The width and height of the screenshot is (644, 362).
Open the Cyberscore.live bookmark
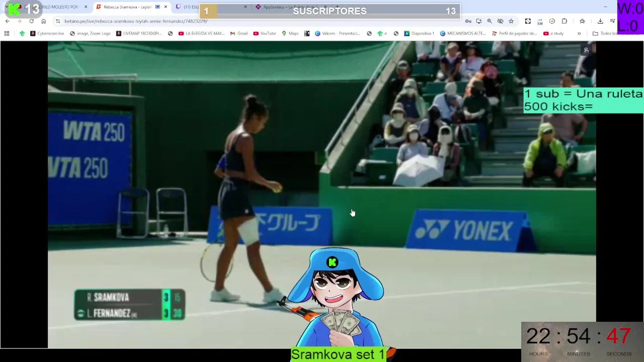tap(47, 33)
